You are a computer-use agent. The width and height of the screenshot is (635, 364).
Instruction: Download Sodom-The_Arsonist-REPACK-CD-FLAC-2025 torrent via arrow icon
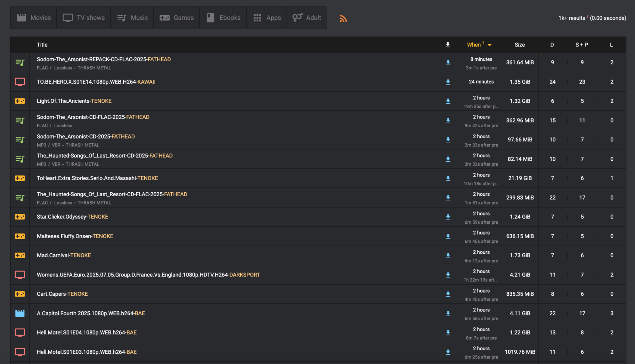tap(448, 63)
